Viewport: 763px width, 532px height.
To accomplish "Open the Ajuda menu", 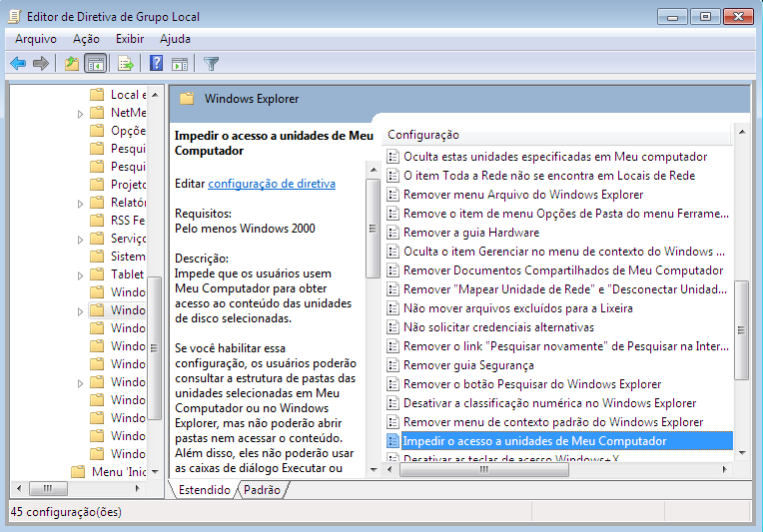I will click(x=175, y=39).
